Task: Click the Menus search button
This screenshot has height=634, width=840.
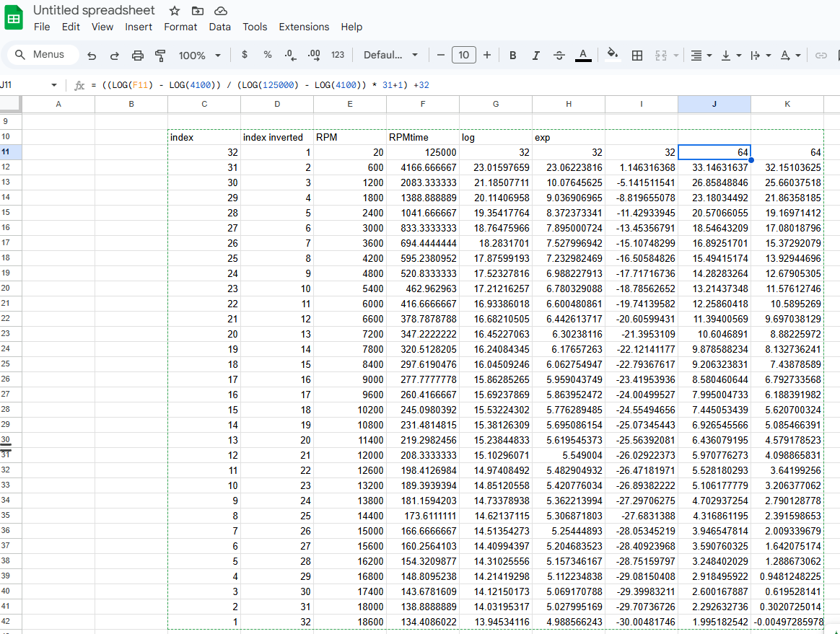Action: pyautogui.click(x=40, y=55)
